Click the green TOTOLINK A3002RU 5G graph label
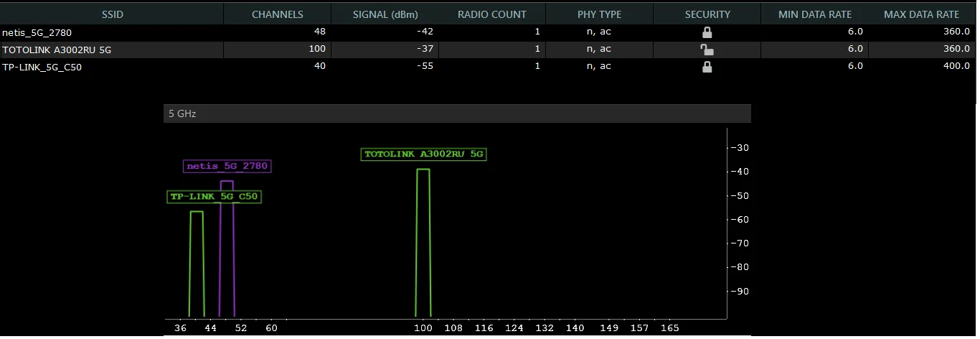980x339 pixels. tap(424, 154)
